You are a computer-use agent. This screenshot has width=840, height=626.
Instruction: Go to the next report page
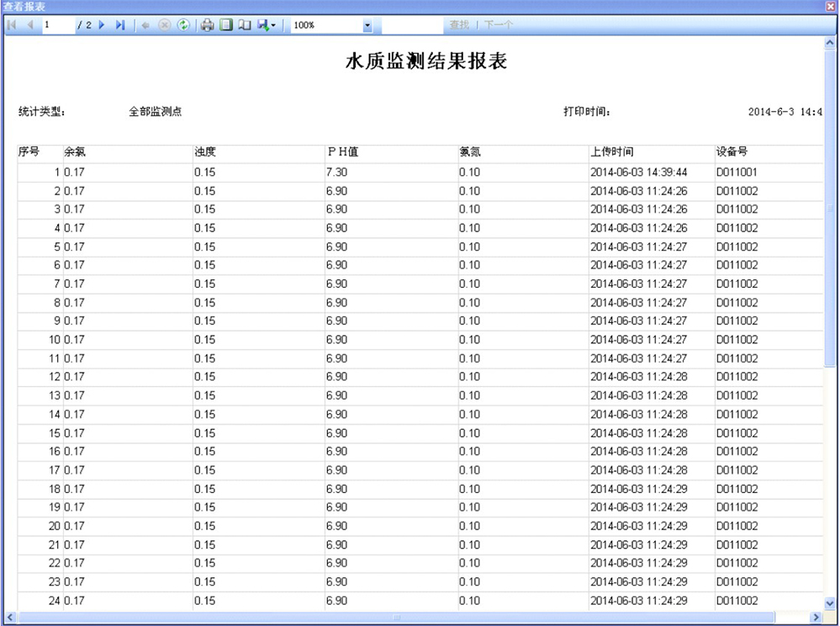pos(103,25)
